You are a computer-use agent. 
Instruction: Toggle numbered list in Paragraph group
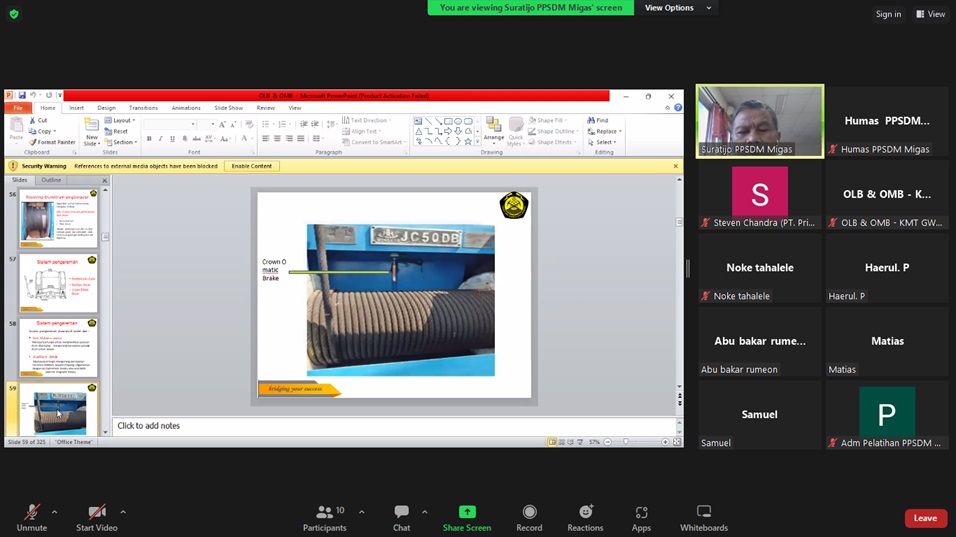pyautogui.click(x=283, y=124)
